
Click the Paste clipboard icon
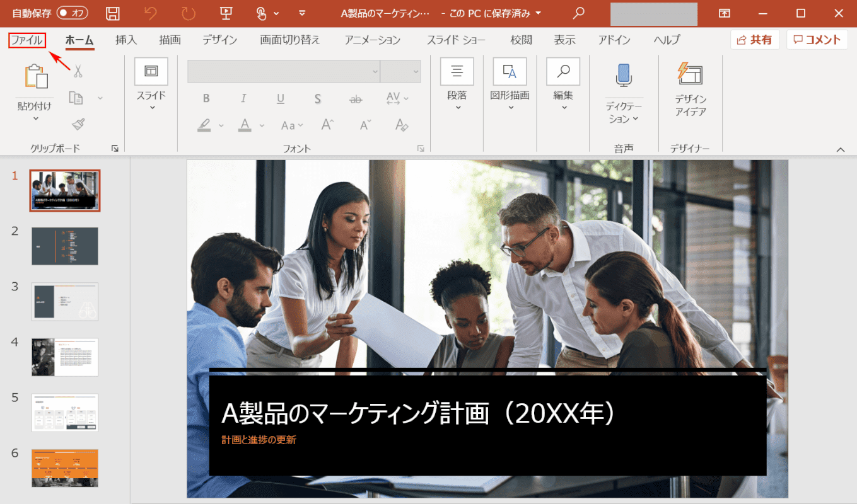[36, 76]
